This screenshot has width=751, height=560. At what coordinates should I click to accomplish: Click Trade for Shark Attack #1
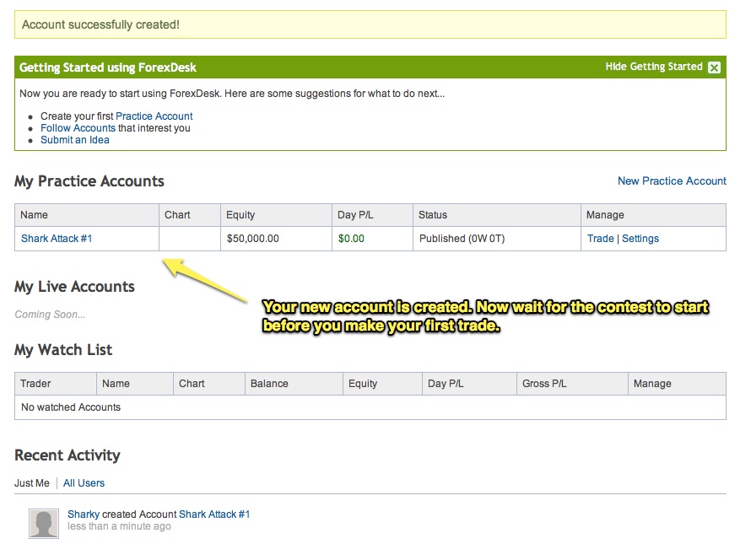pos(601,239)
